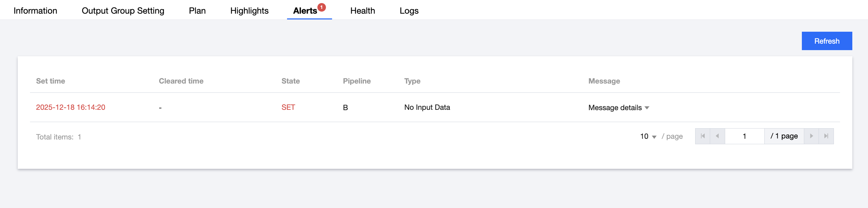Jump to last alerts page
868x208 pixels.
pyautogui.click(x=826, y=136)
